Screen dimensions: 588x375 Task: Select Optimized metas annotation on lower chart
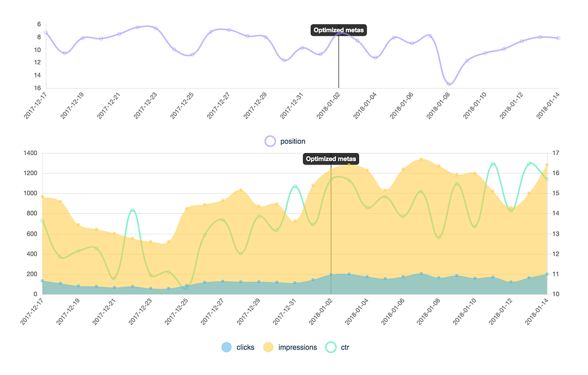[331, 159]
